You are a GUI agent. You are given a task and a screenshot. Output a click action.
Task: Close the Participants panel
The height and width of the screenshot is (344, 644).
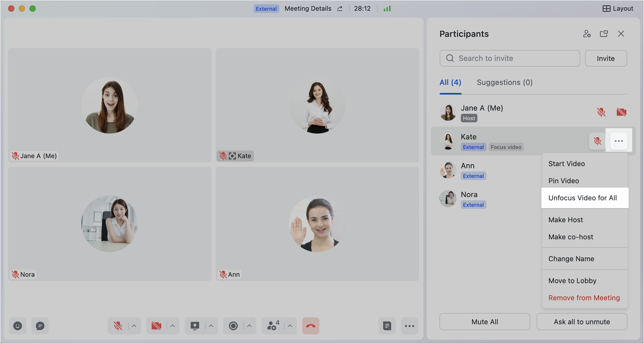(621, 34)
